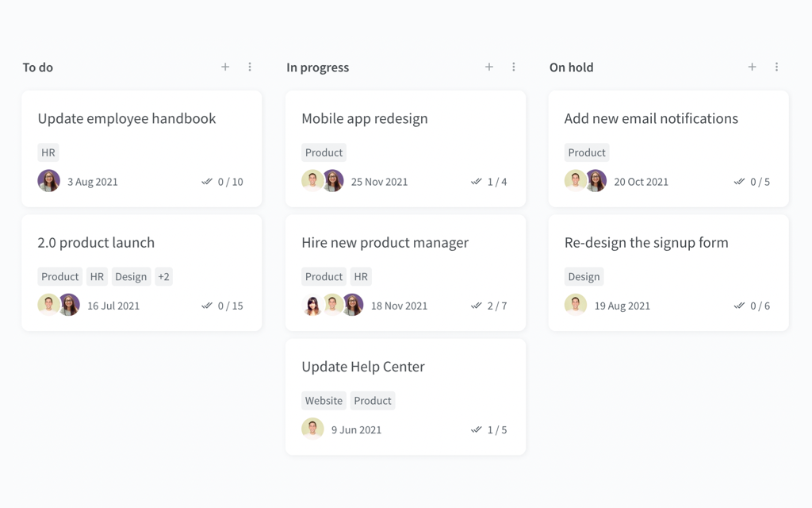Screen dimensions: 812x508
Task: Click avatar on Update employee handbook card
Action: click(49, 181)
